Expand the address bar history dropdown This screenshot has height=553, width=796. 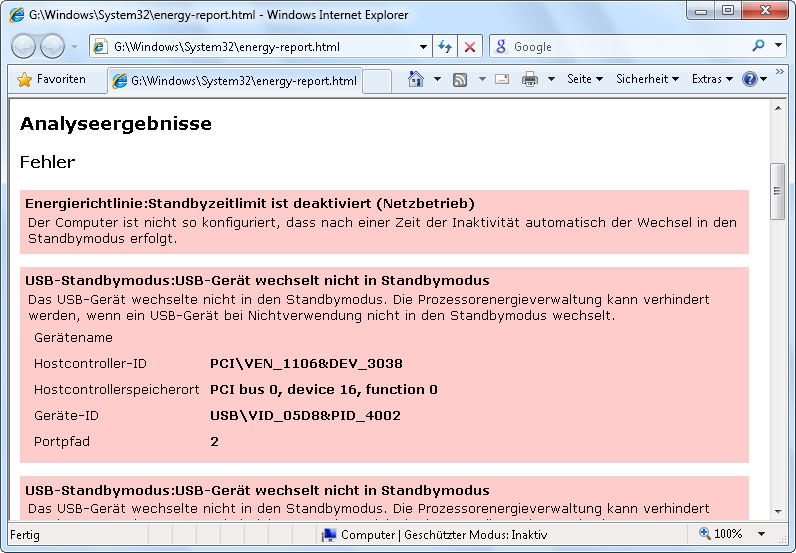click(423, 47)
